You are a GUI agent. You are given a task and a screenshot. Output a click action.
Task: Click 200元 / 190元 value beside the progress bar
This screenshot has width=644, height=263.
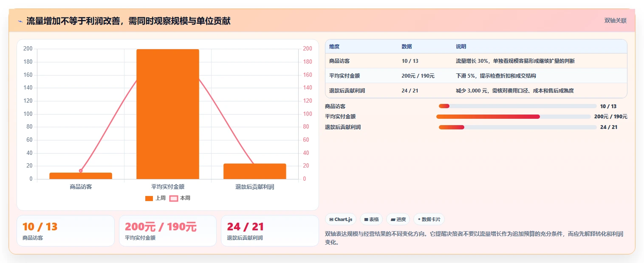[x=611, y=117]
